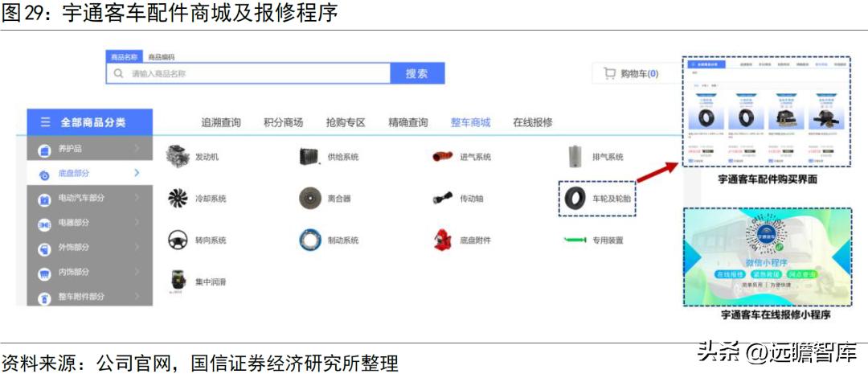
Task: Click the 内饰部分 sidebar icon
Action: [x=43, y=273]
